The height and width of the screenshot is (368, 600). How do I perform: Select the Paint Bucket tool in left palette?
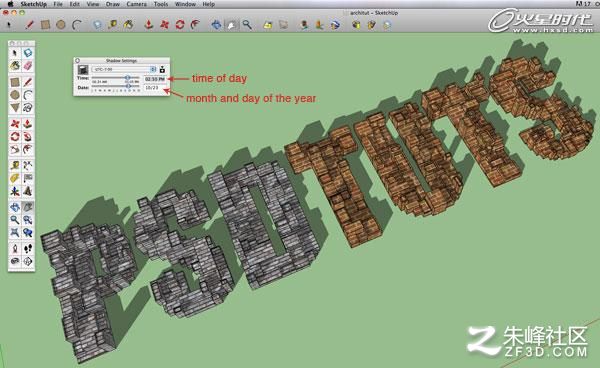click(15, 66)
